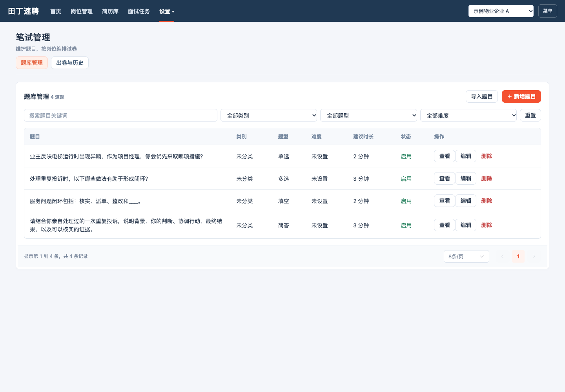Image resolution: width=565 pixels, height=392 pixels.
Task: Edit the 服务问题闭环 fill-in question
Action: tap(466, 201)
